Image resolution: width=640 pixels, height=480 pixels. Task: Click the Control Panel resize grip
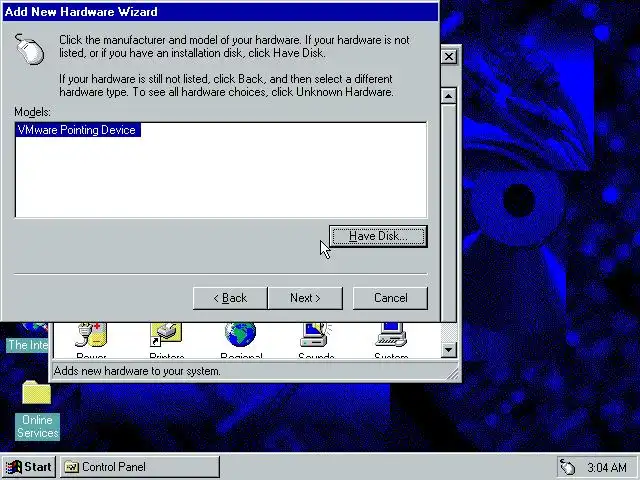click(453, 373)
